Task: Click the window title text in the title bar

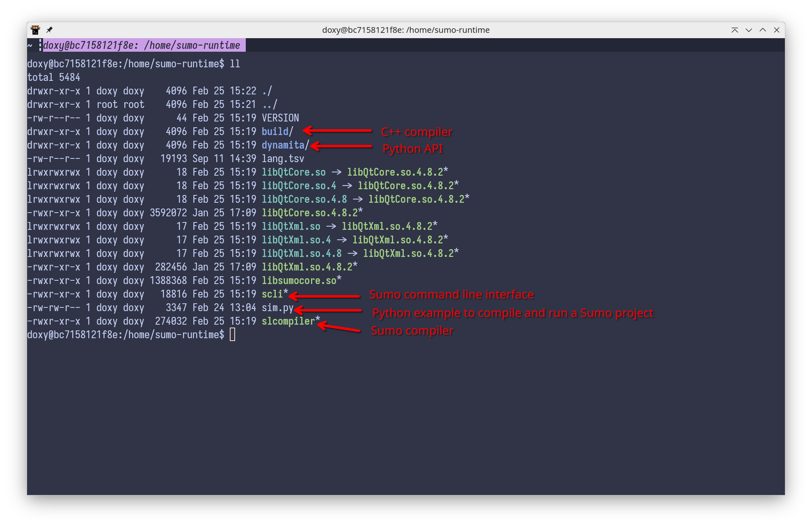Action: tap(405, 30)
